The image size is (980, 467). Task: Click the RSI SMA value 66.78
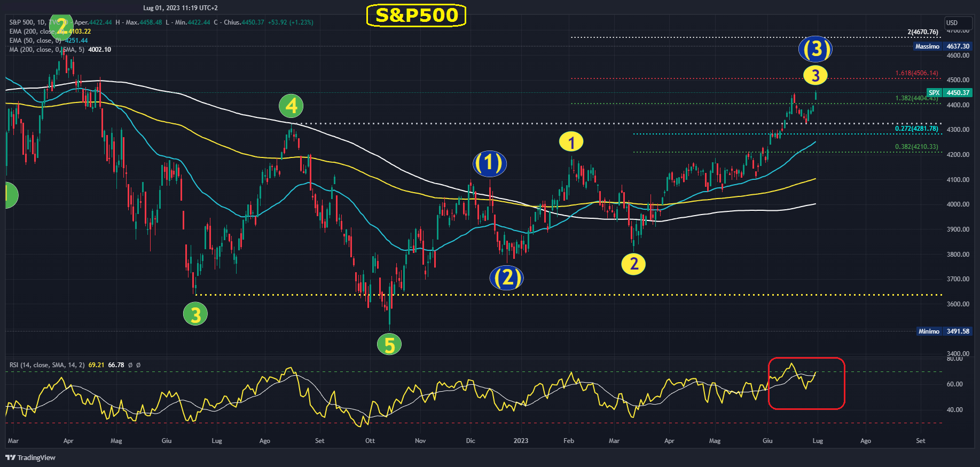[x=116, y=365]
